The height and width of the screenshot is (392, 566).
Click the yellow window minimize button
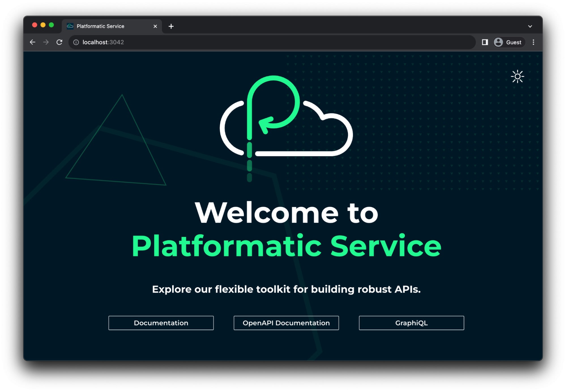[43, 25]
